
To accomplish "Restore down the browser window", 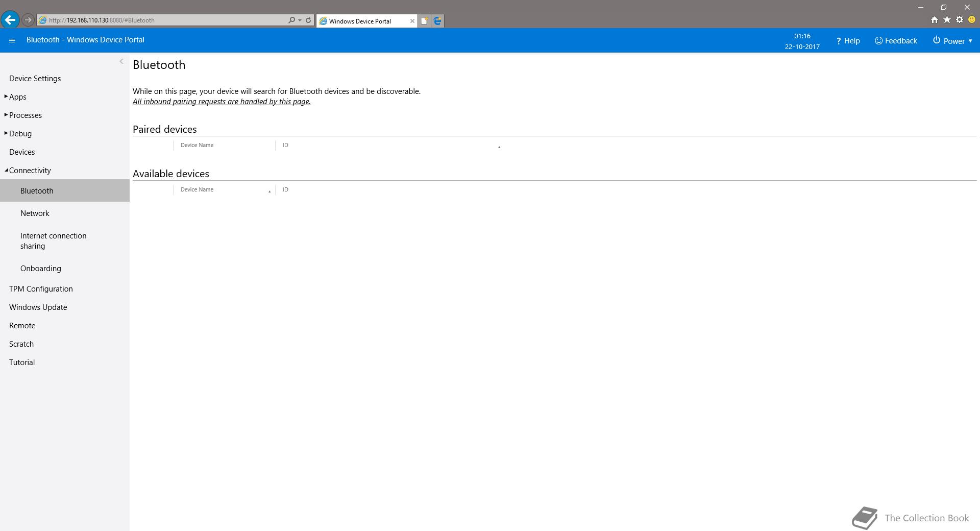I will coord(944,7).
